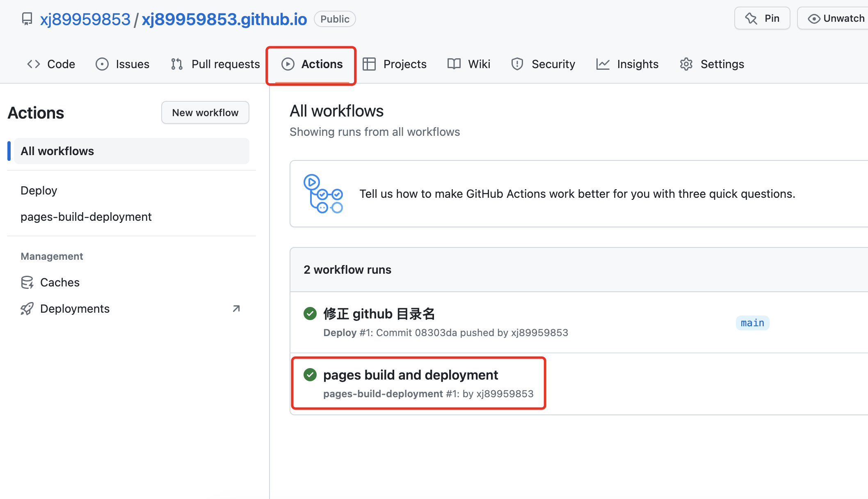Open the pages build and deployment run
This screenshot has width=868, height=499.
point(411,375)
